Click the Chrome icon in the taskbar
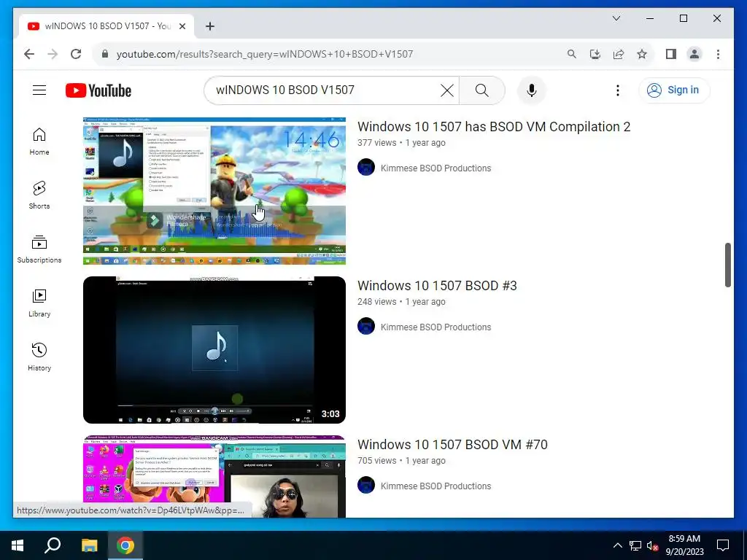 (125, 545)
